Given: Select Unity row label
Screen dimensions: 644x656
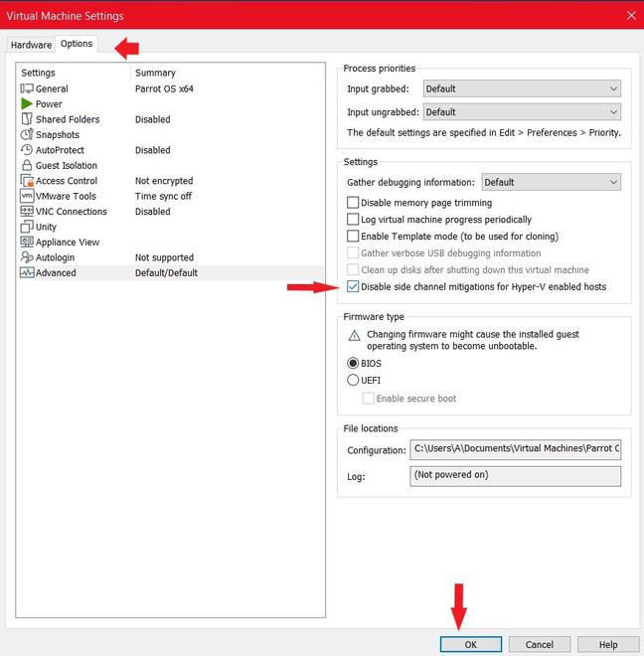Looking at the screenshot, I should (x=46, y=227).
